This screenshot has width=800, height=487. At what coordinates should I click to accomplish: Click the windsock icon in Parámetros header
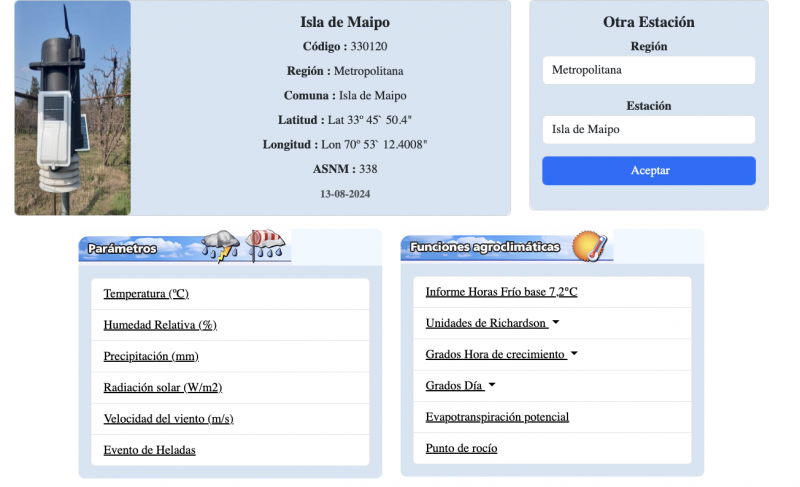[x=265, y=245]
